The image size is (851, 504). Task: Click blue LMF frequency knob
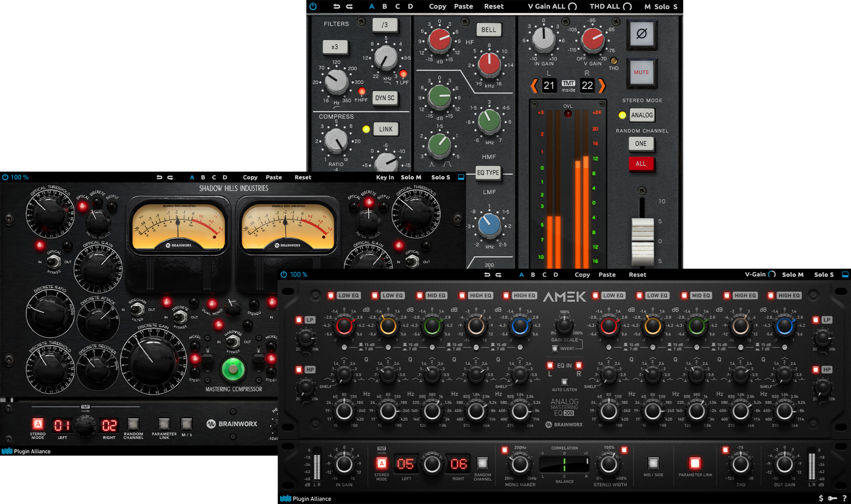coord(489,225)
